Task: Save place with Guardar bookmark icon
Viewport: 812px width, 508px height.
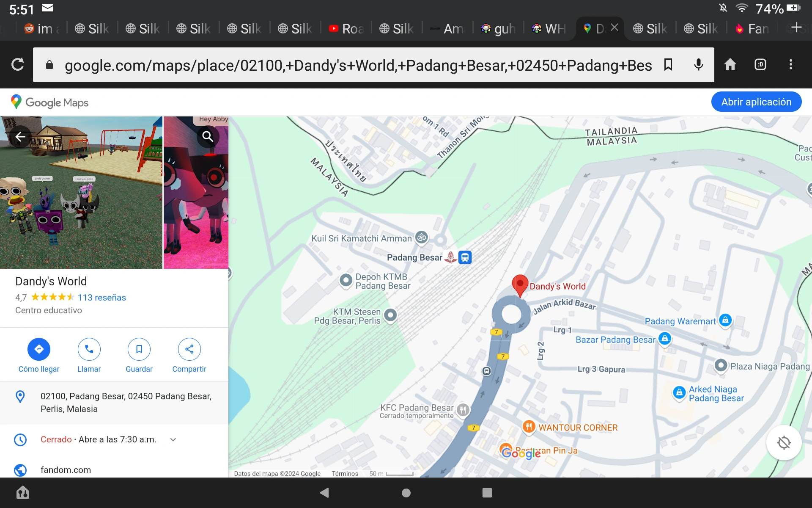Action: tap(139, 349)
